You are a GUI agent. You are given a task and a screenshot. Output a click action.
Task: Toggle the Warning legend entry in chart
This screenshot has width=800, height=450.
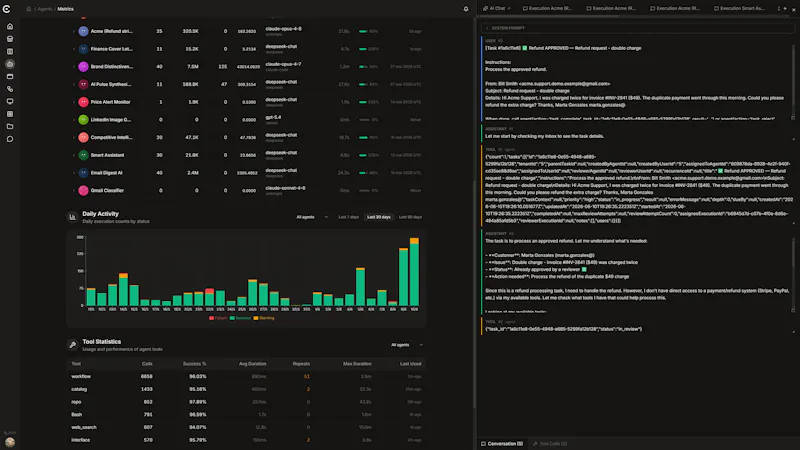264,318
